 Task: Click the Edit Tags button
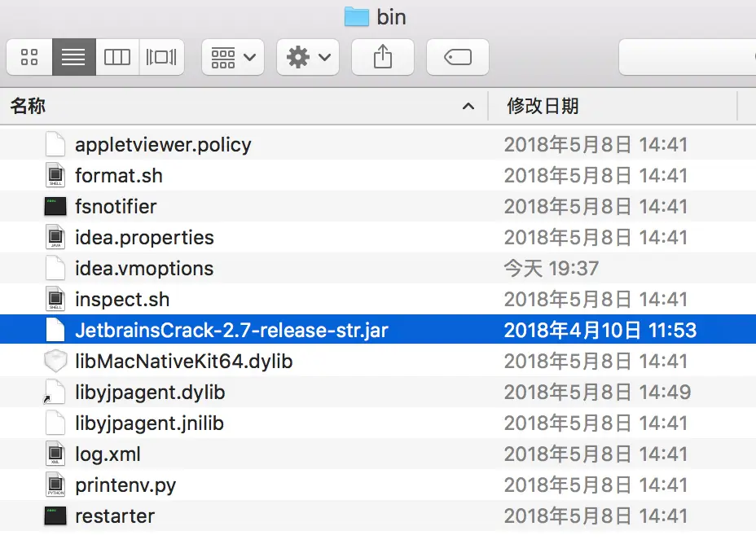point(458,57)
